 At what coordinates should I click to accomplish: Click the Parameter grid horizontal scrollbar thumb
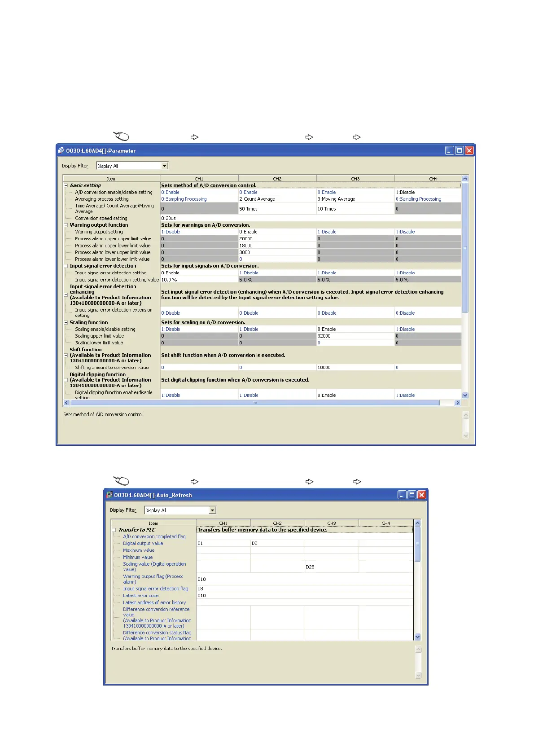pos(255,403)
